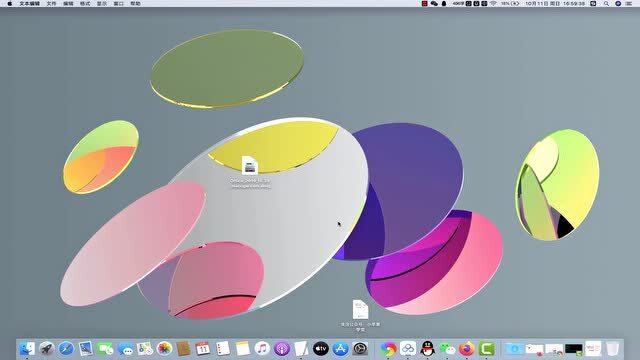
Task: Open TextEdit paper icon in Dock
Action: 301,349
